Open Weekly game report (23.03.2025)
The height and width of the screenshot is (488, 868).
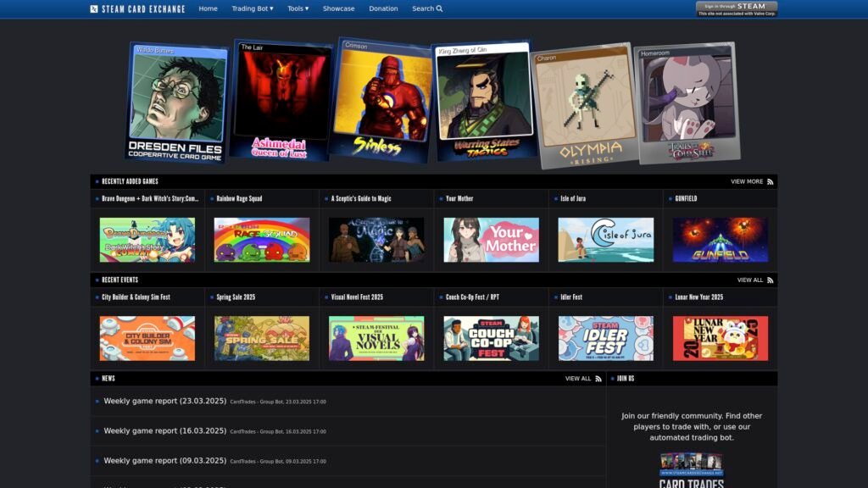165,401
